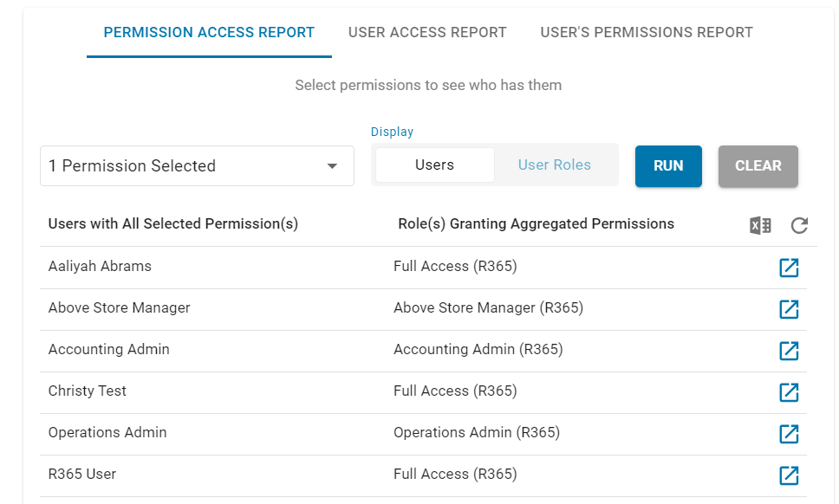This screenshot has width=839, height=504.
Task: Open Christy Test row's external link icon
Action: (789, 392)
